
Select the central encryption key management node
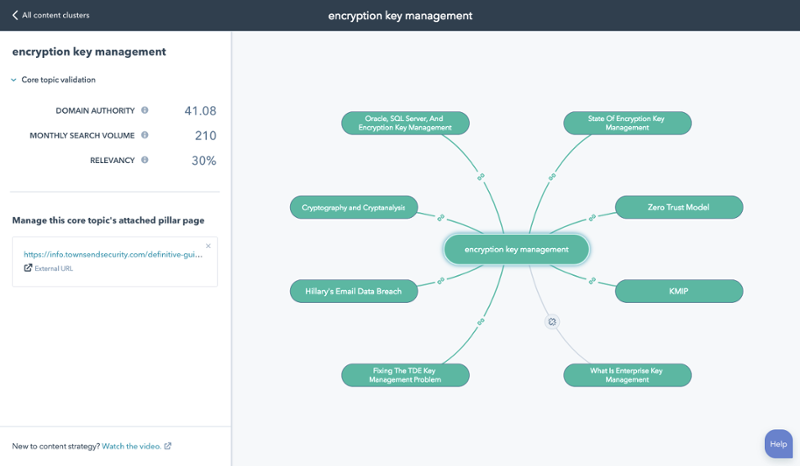click(516, 249)
